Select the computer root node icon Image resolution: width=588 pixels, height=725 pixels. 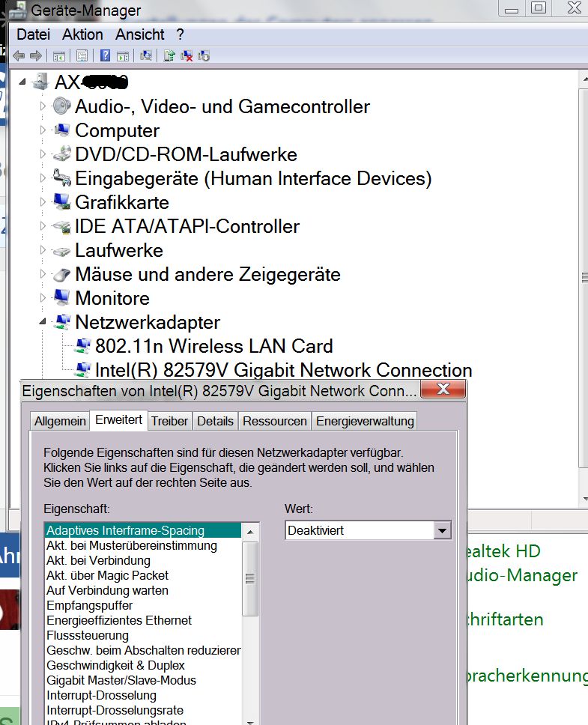pos(40,82)
